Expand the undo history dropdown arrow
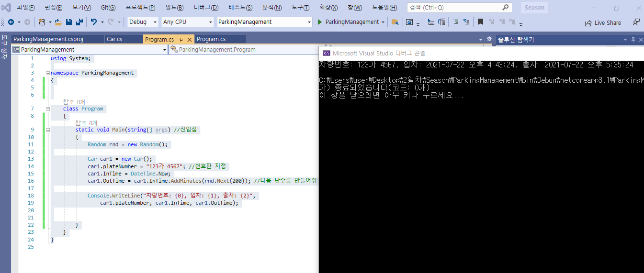 [x=102, y=22]
